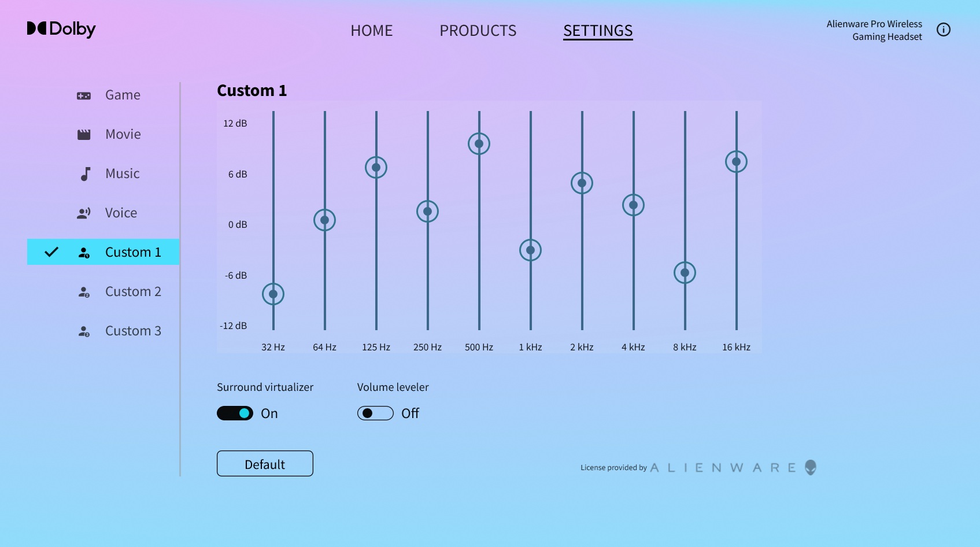Click the 'Volume leveler' label

[x=393, y=387]
